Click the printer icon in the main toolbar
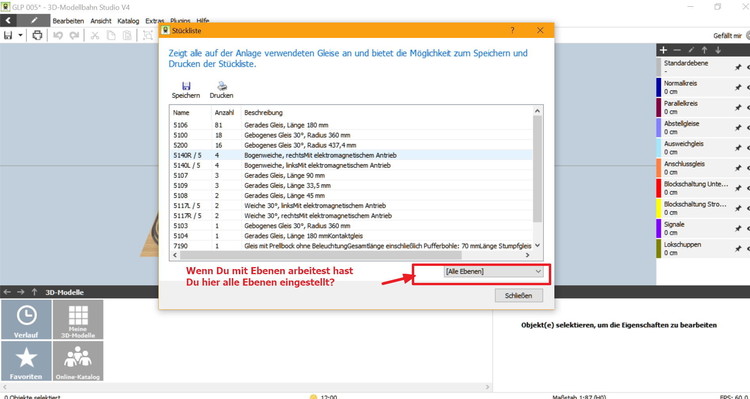 click(x=37, y=35)
